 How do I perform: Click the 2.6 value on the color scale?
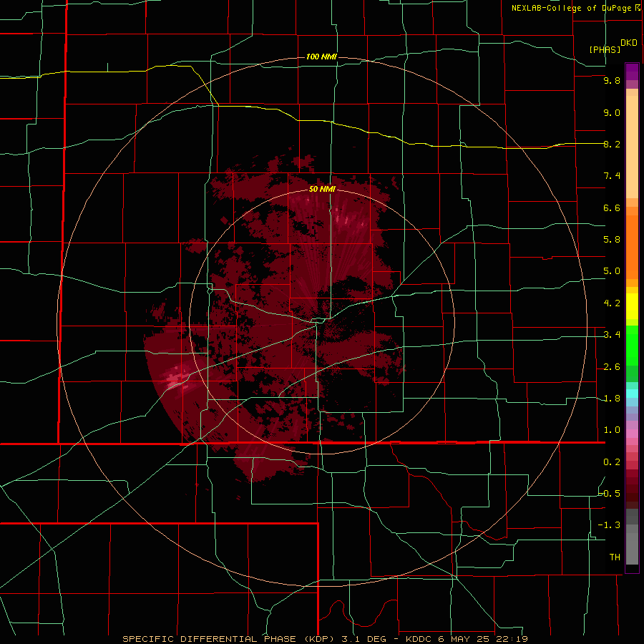[612, 367]
